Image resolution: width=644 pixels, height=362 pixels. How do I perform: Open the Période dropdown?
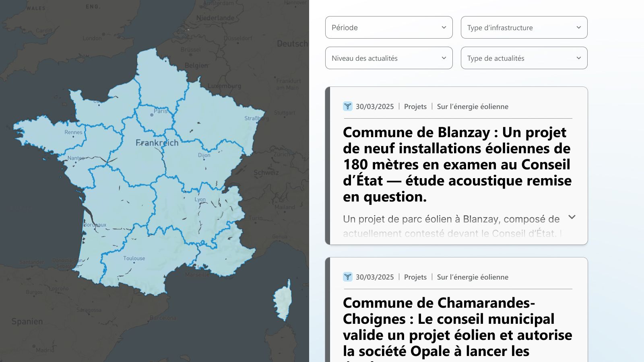coord(388,27)
